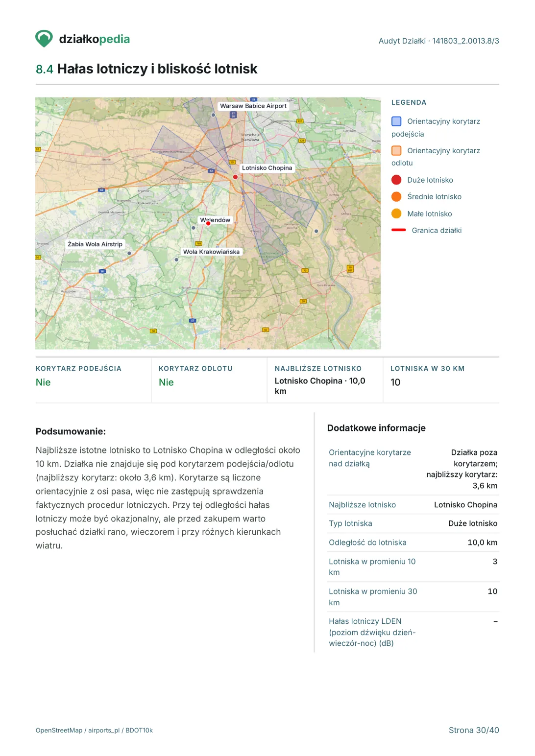Click the Orientacyjne korytarze nad działką row label
535x756 pixels.
(370, 458)
